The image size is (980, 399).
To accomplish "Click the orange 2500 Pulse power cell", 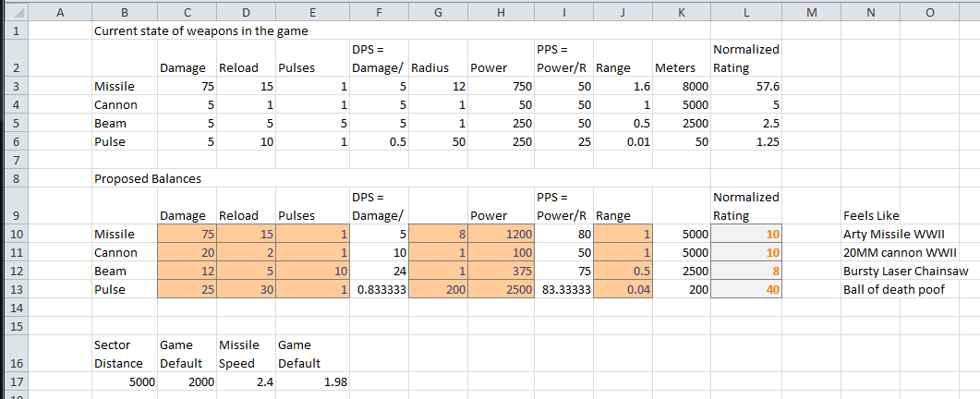I will tap(500, 289).
